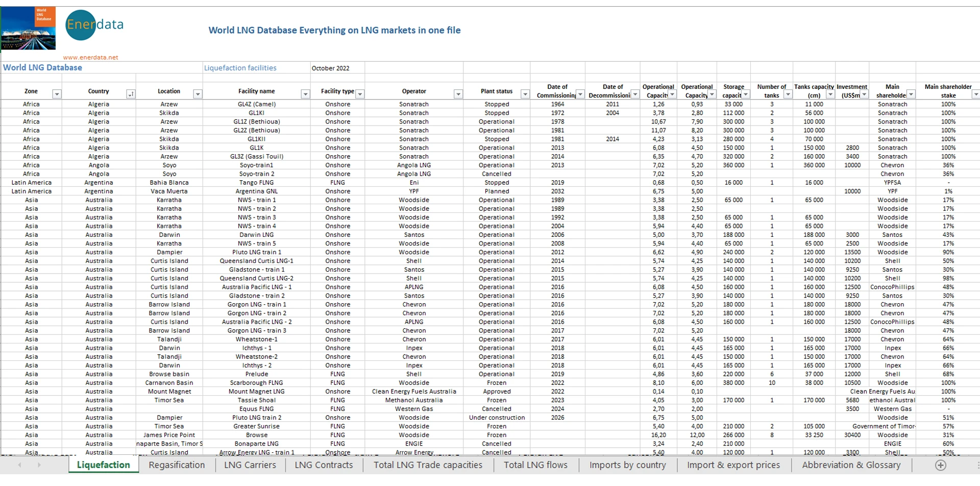Switch to the Regasification sheet tab
This screenshot has width=980, height=486.
pyautogui.click(x=177, y=465)
